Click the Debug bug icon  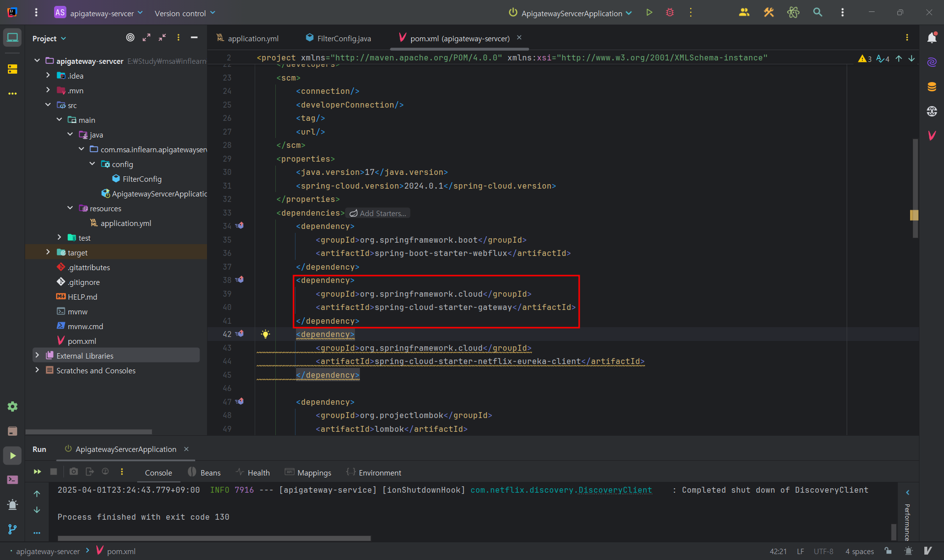670,13
